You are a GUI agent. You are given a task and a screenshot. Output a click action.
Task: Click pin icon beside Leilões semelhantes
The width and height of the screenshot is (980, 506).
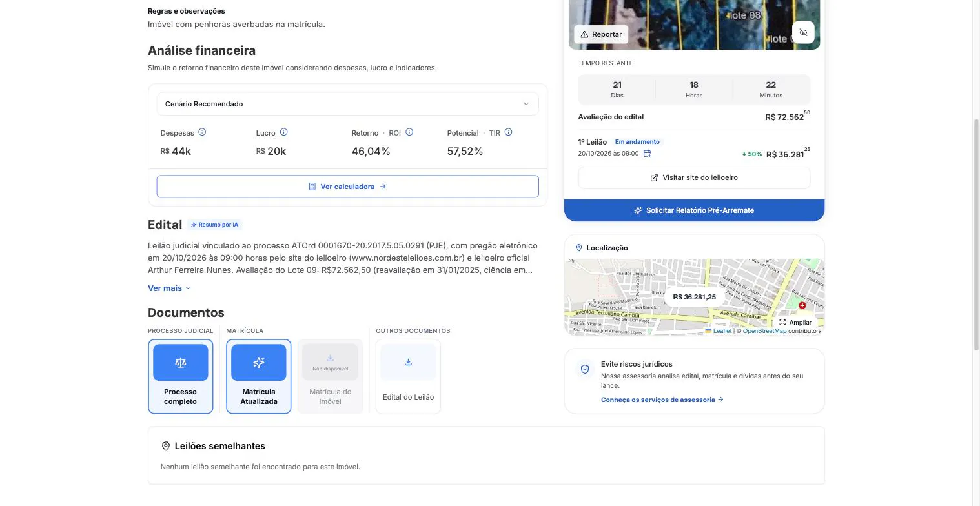[165, 446]
